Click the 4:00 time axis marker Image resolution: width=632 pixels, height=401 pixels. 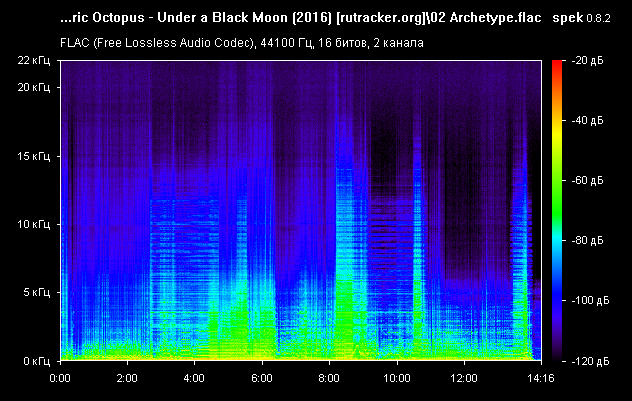click(x=195, y=379)
